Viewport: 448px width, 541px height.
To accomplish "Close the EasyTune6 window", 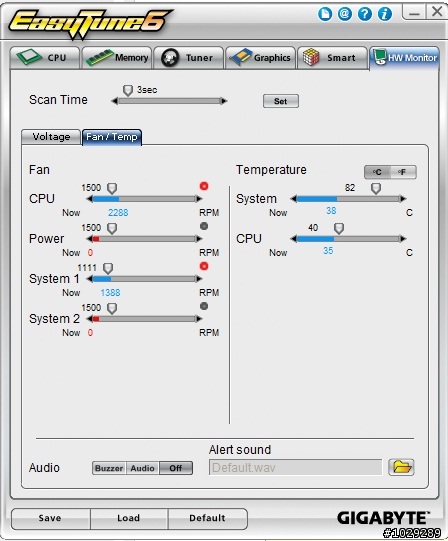I will (437, 12).
